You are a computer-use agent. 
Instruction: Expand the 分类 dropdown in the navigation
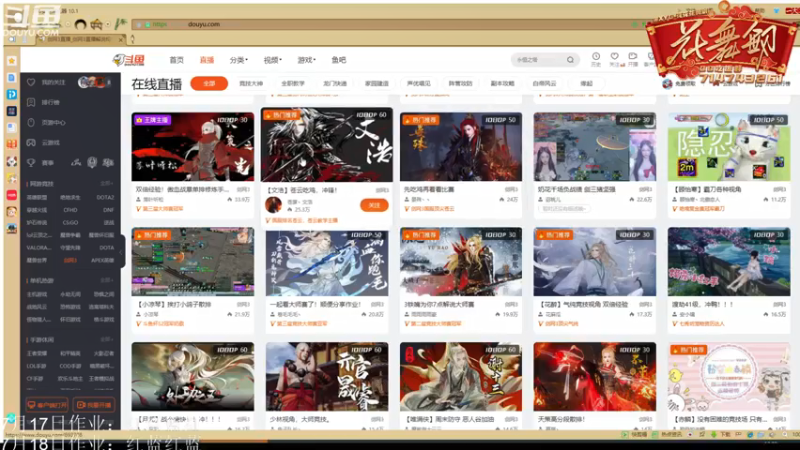[x=238, y=60]
